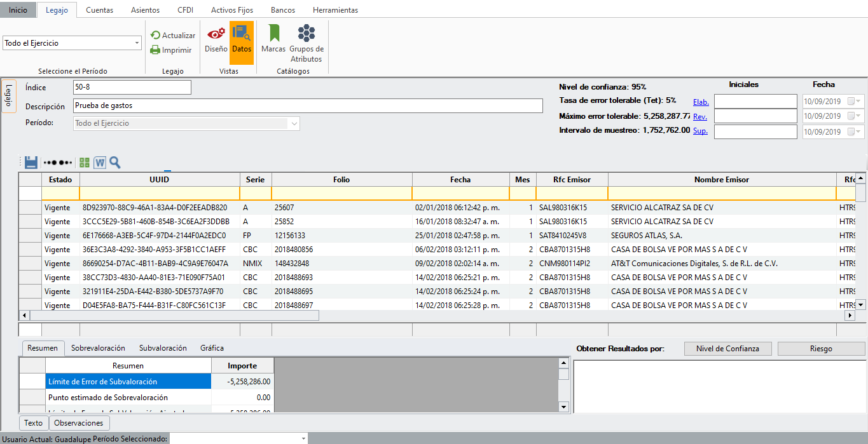The width and height of the screenshot is (868, 444).
Task: Switch to Diseño view
Action: 216,40
